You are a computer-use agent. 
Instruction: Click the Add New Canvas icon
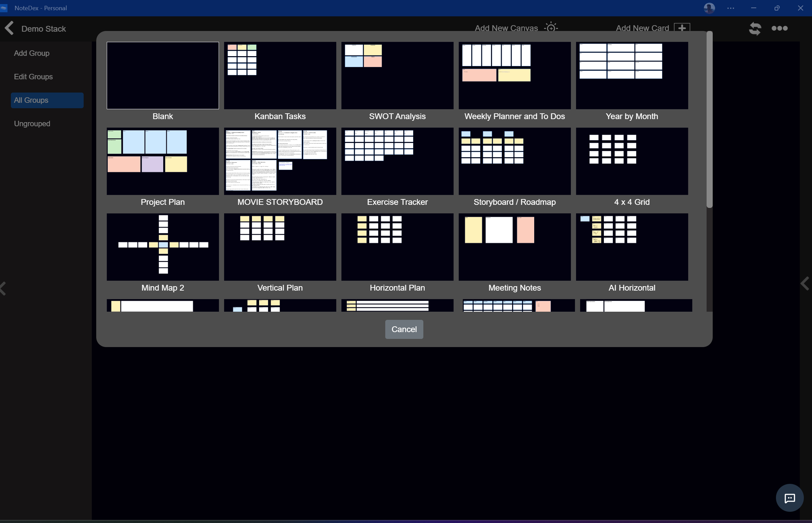pyautogui.click(x=551, y=28)
